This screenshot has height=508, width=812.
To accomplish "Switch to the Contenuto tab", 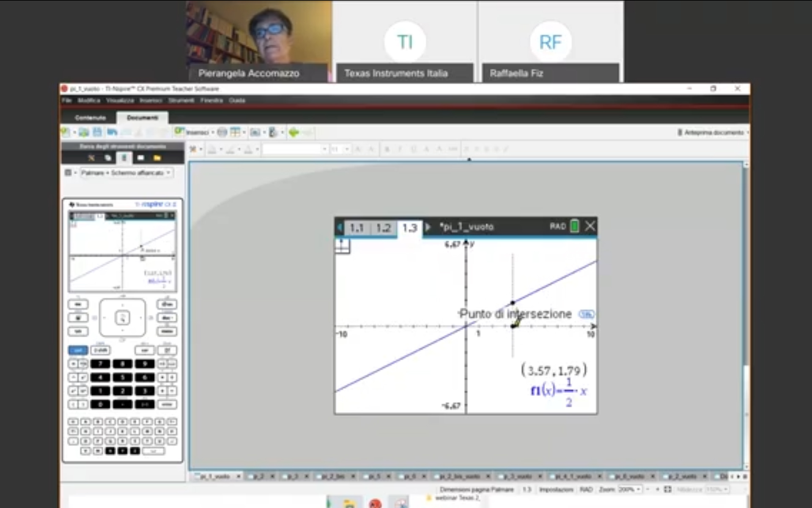I will point(90,117).
